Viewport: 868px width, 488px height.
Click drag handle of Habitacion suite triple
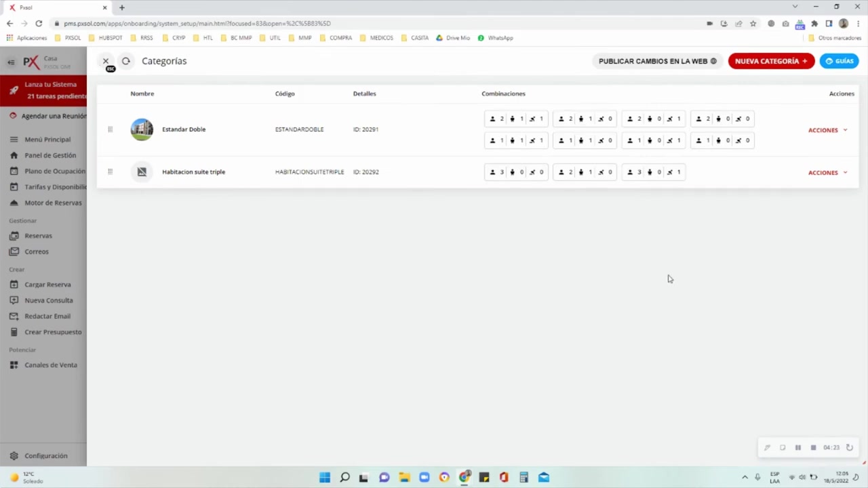click(x=110, y=172)
